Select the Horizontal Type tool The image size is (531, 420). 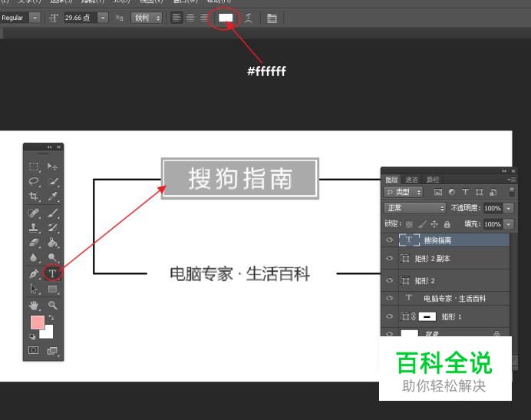(52, 273)
